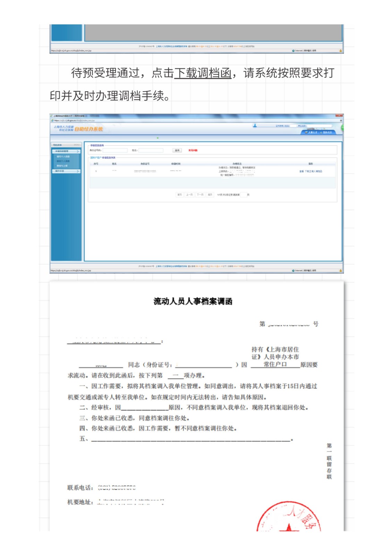
Task: Open 查询与上报 in the sidebar
Action: pos(62,166)
